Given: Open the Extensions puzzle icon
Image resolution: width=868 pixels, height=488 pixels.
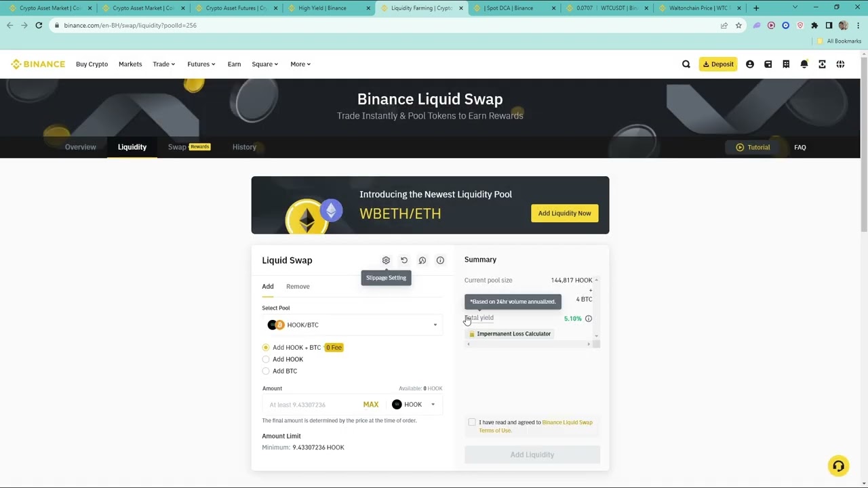Looking at the screenshot, I should click(x=814, y=25).
